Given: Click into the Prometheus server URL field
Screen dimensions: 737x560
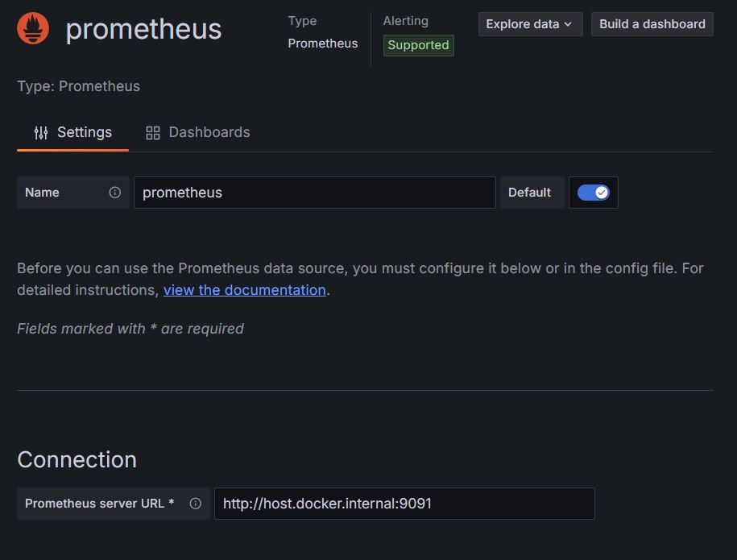Looking at the screenshot, I should click(x=404, y=504).
